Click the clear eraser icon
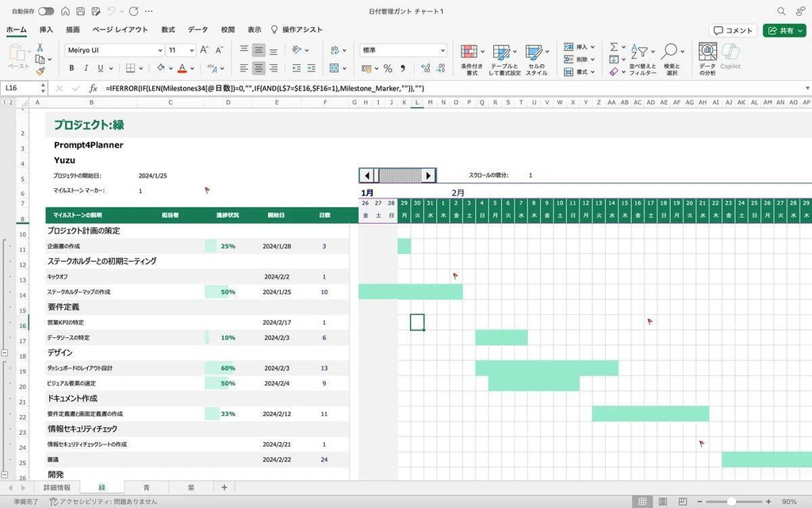812x508 pixels. point(614,71)
